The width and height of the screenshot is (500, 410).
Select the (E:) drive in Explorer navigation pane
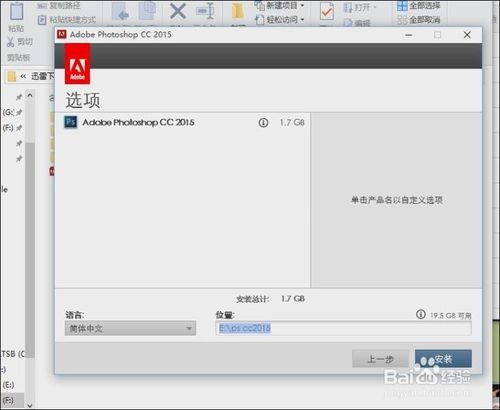pos(8,385)
